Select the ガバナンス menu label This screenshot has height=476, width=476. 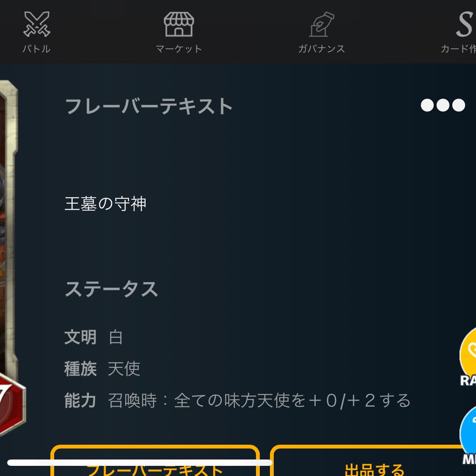click(322, 49)
